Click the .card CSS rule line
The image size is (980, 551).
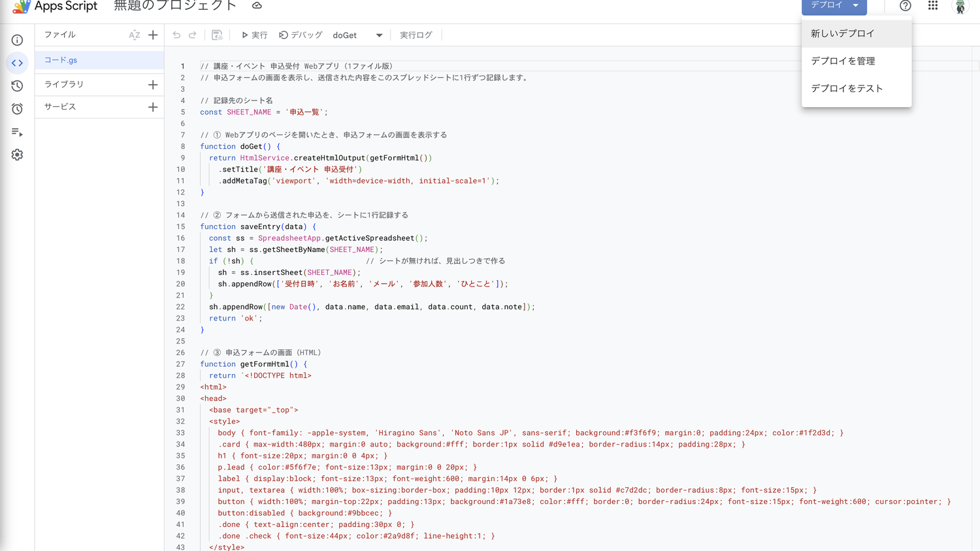(482, 445)
